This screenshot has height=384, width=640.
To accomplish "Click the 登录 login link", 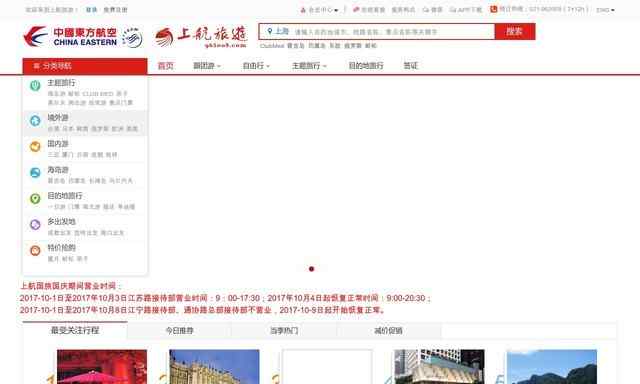I will tap(91, 10).
